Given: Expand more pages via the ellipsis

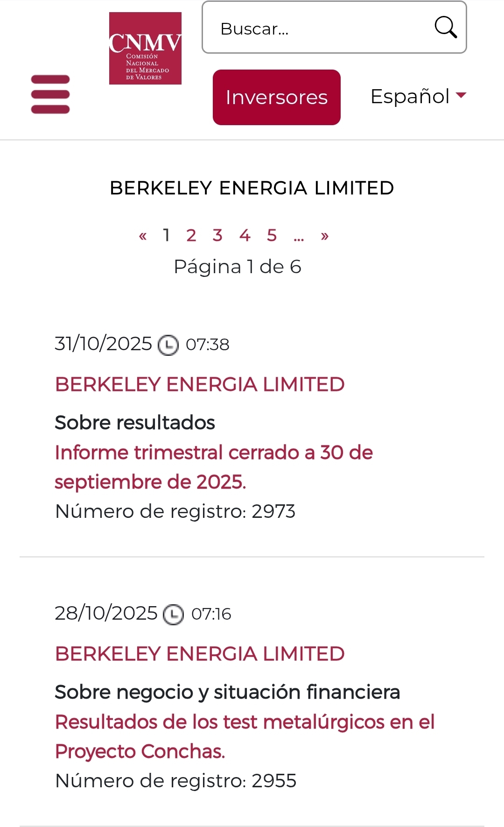Looking at the screenshot, I should coord(299,238).
